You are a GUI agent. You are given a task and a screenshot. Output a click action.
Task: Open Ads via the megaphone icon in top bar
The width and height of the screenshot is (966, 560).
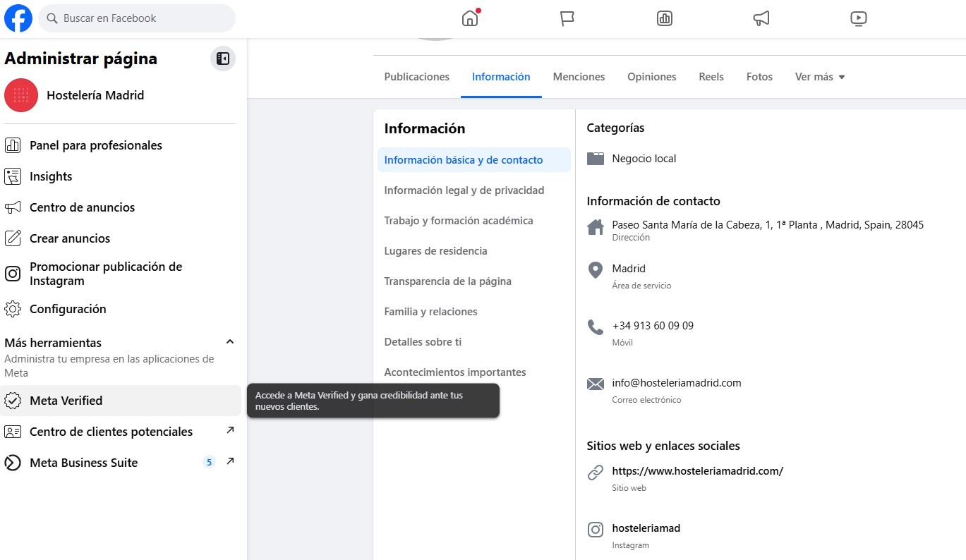click(761, 18)
